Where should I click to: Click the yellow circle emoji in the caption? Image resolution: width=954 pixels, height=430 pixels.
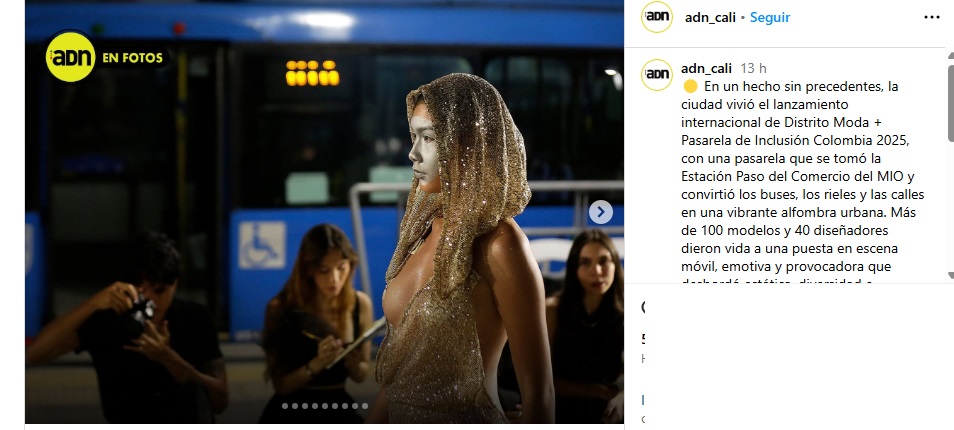point(690,86)
